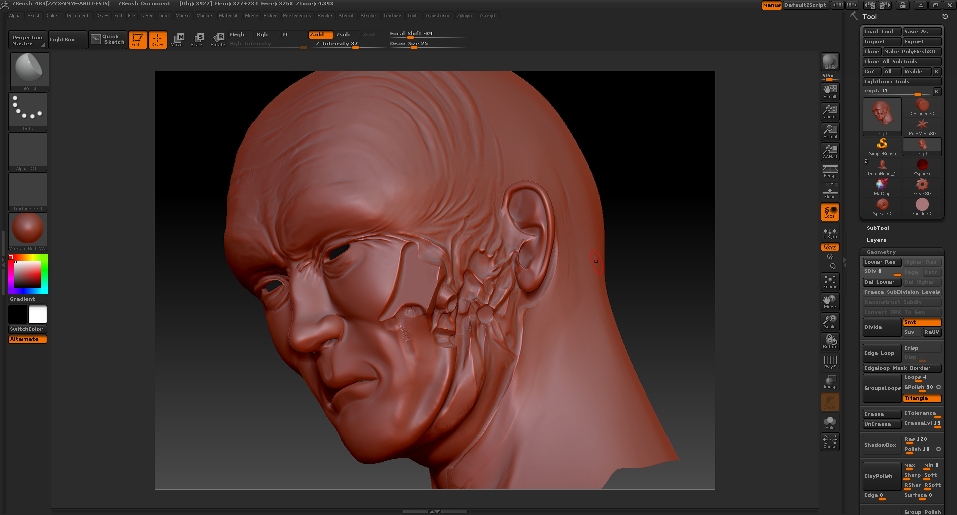
Task: Pick the star-shaped PolyMesh3D tool
Action: 922,125
